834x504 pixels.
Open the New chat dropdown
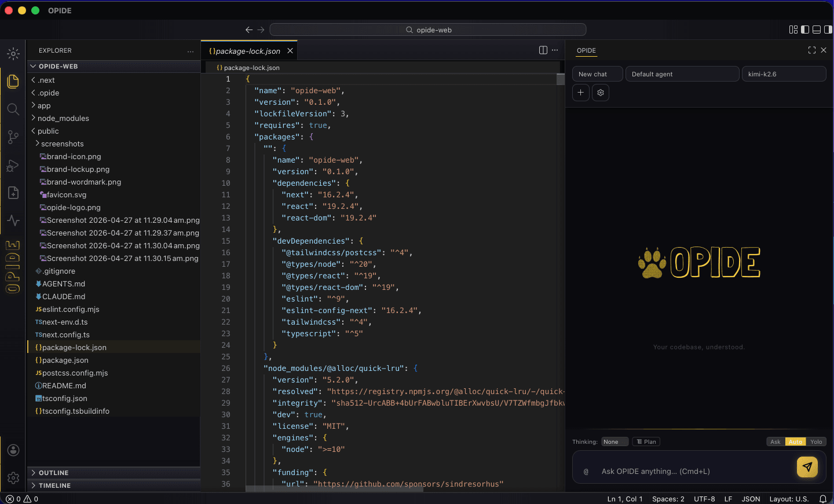coord(598,74)
